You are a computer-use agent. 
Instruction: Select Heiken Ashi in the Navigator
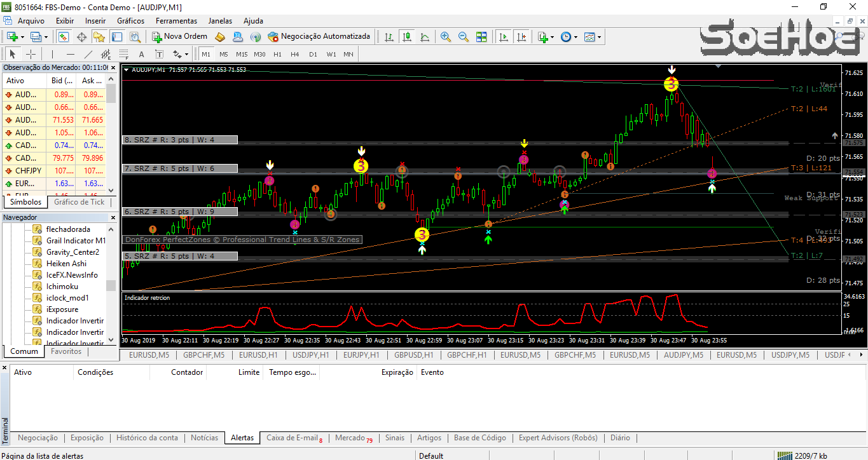[67, 263]
